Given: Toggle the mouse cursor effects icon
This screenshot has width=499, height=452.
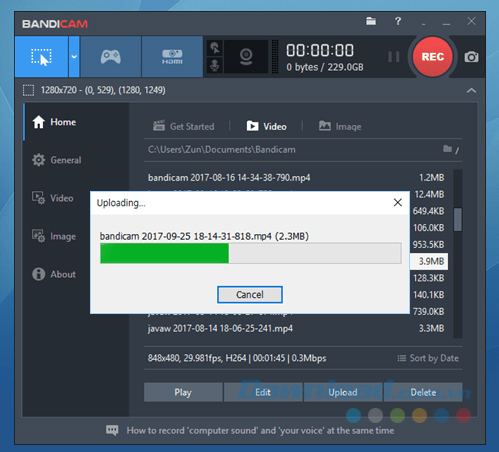Looking at the screenshot, I should click(x=215, y=48).
